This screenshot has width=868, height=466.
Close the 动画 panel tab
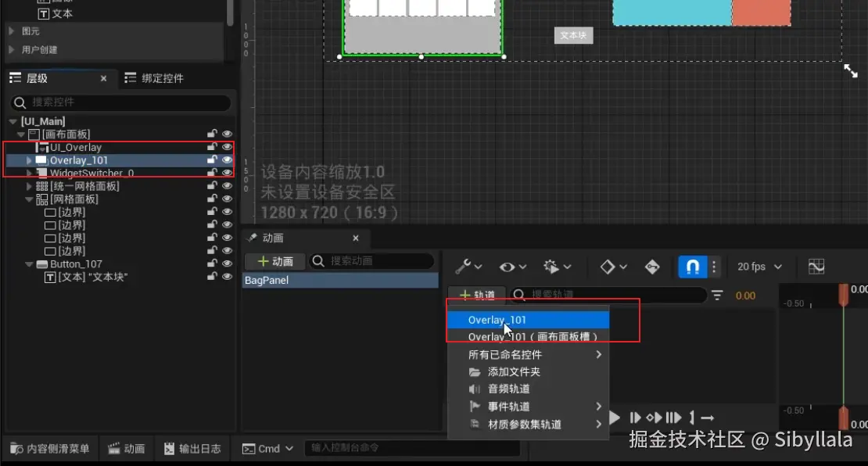pos(355,238)
